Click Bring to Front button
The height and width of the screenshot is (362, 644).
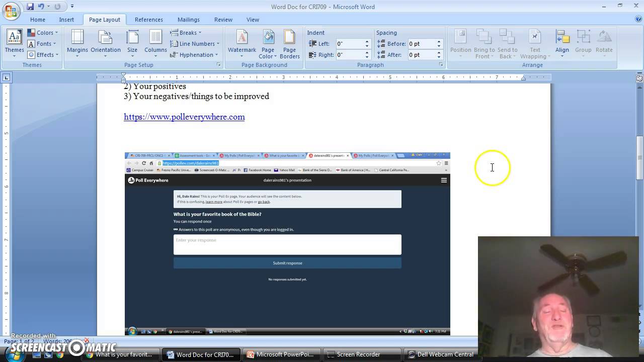485,43
